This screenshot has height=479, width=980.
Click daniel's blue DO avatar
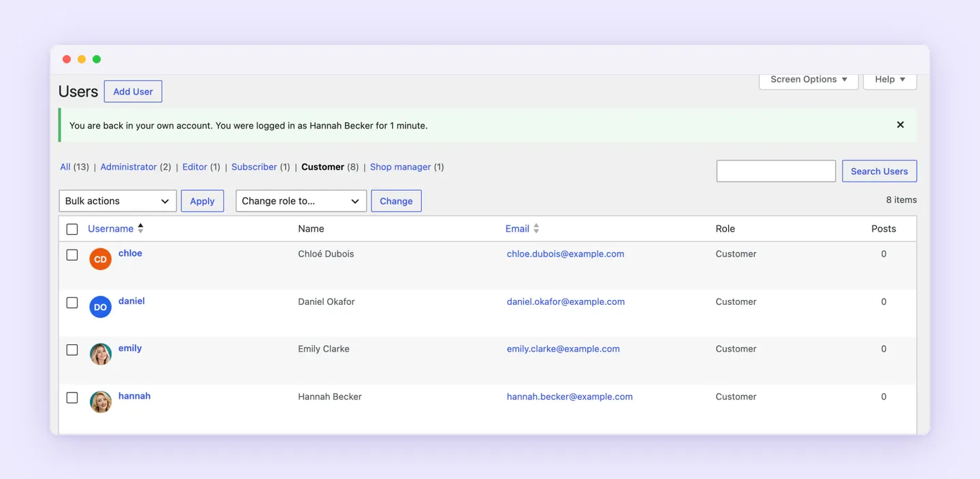click(101, 307)
